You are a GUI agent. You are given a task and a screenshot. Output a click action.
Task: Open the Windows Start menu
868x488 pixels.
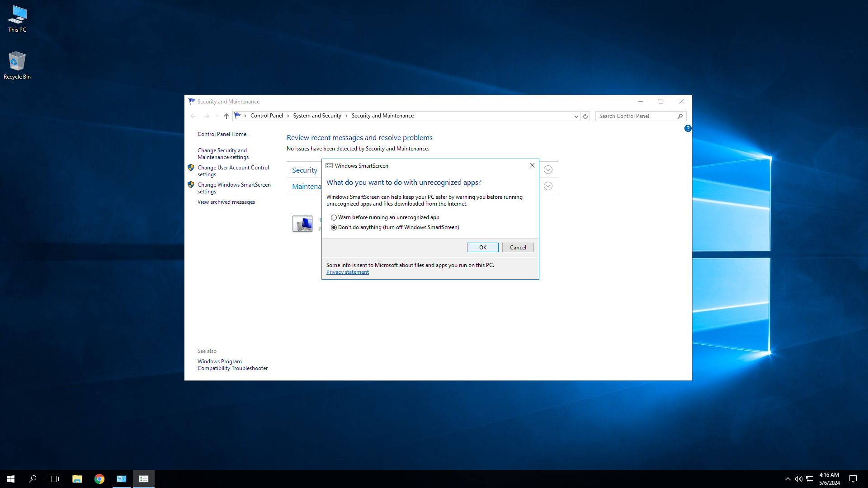(x=11, y=479)
